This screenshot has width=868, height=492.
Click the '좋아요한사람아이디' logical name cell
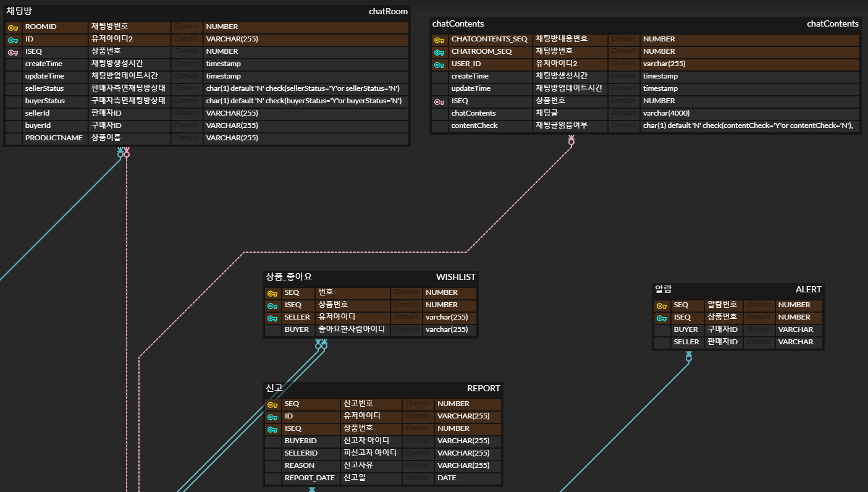click(x=353, y=330)
